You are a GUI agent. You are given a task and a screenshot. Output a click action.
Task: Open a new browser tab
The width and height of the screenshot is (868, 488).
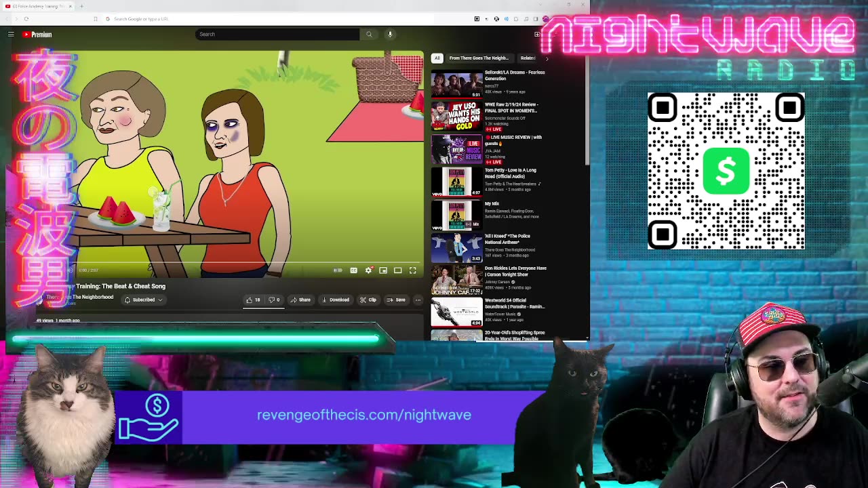81,6
